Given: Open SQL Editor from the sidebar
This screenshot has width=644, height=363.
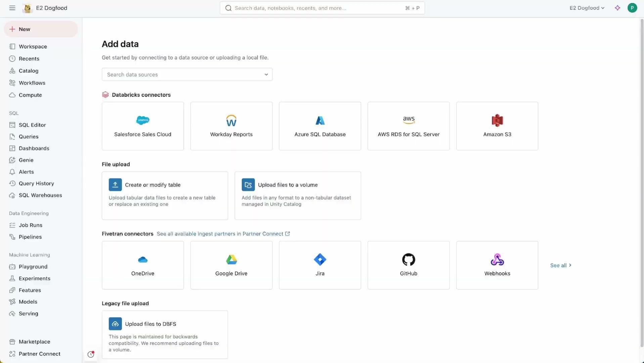Looking at the screenshot, I should coord(32,125).
